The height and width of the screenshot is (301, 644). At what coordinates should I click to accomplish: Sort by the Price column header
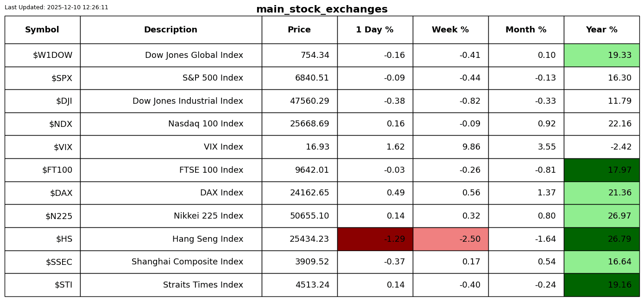point(299,30)
